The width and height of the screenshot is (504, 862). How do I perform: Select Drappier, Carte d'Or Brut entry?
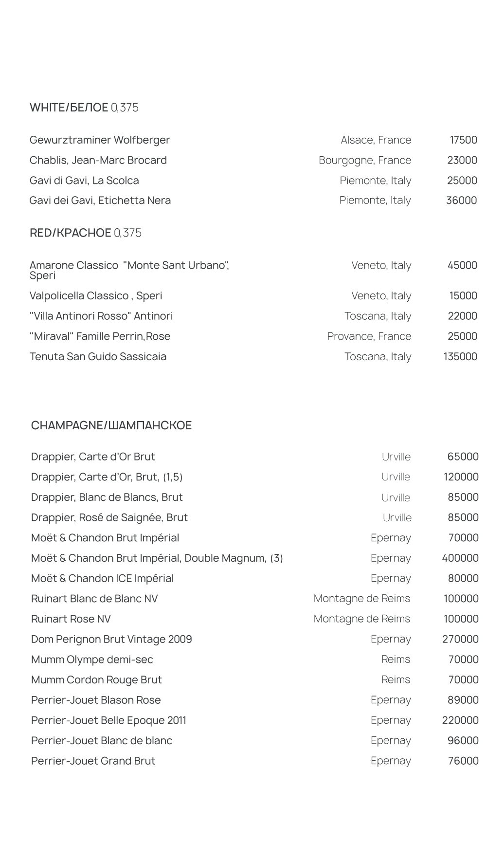coord(93,457)
